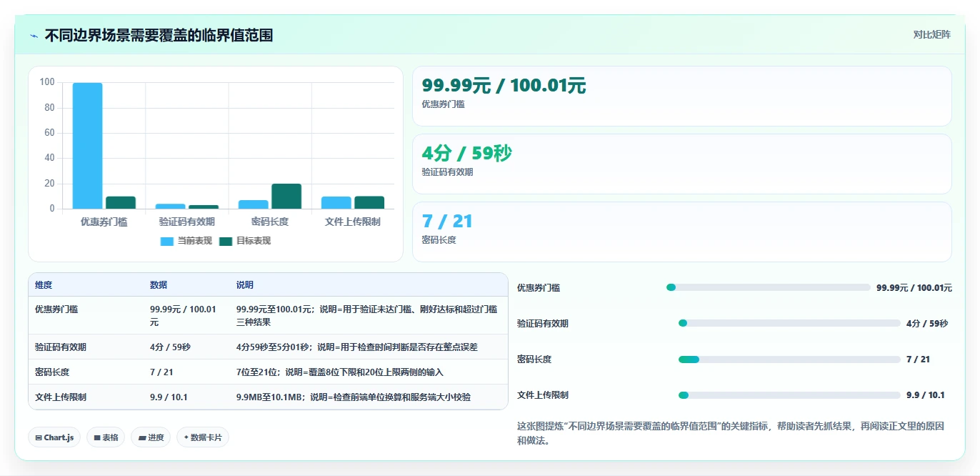Click the icon inside the 进度 chip
Screen dimensions: 980x476
coord(141,437)
